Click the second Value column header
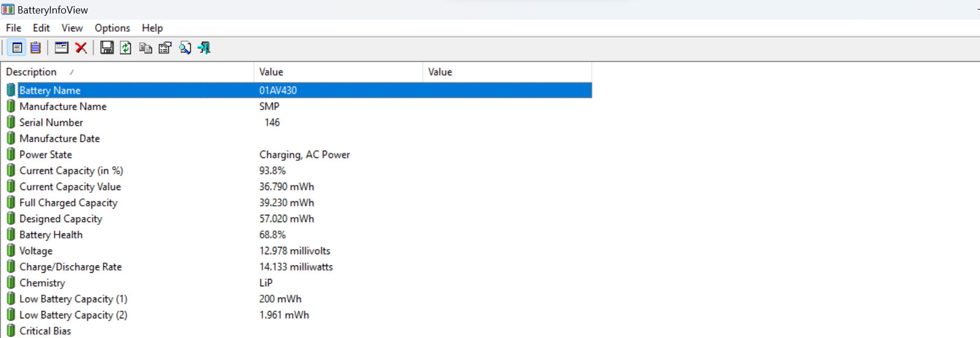Viewport: 980px width, 338px height. pos(507,72)
